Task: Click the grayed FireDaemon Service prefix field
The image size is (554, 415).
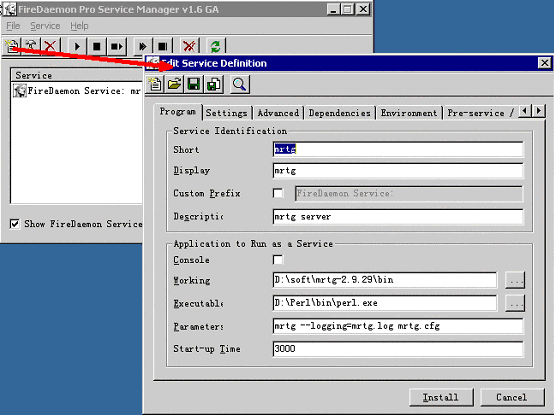Action: (x=409, y=194)
